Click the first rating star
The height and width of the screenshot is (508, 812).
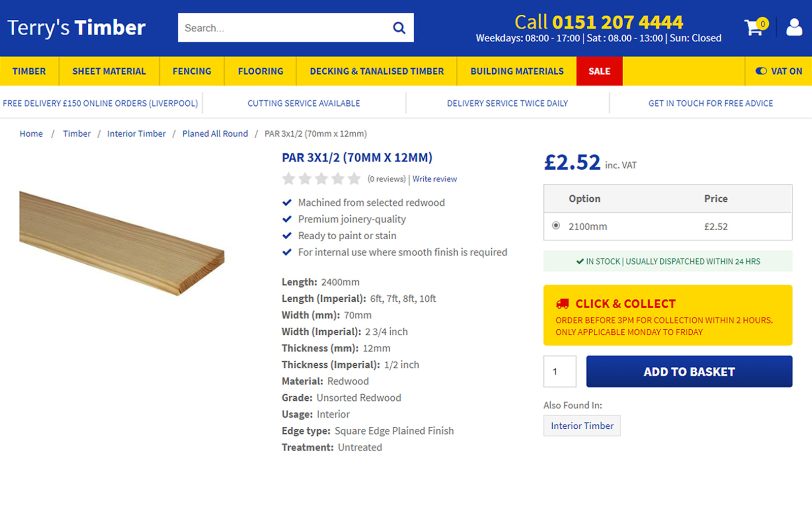[288, 179]
